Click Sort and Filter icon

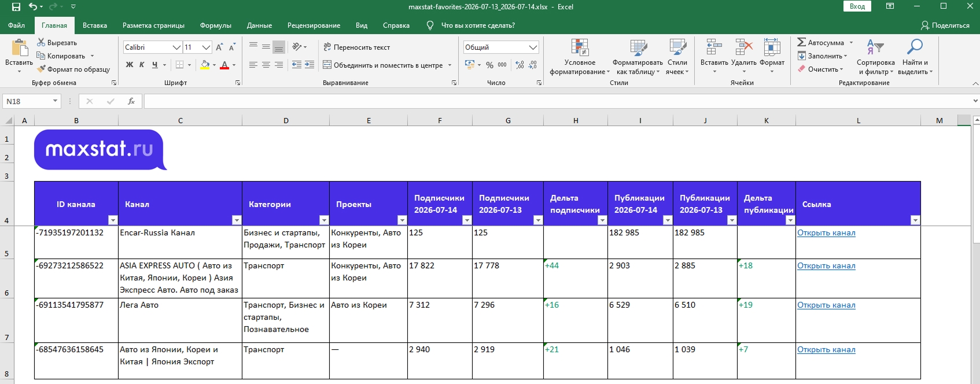[875, 47]
